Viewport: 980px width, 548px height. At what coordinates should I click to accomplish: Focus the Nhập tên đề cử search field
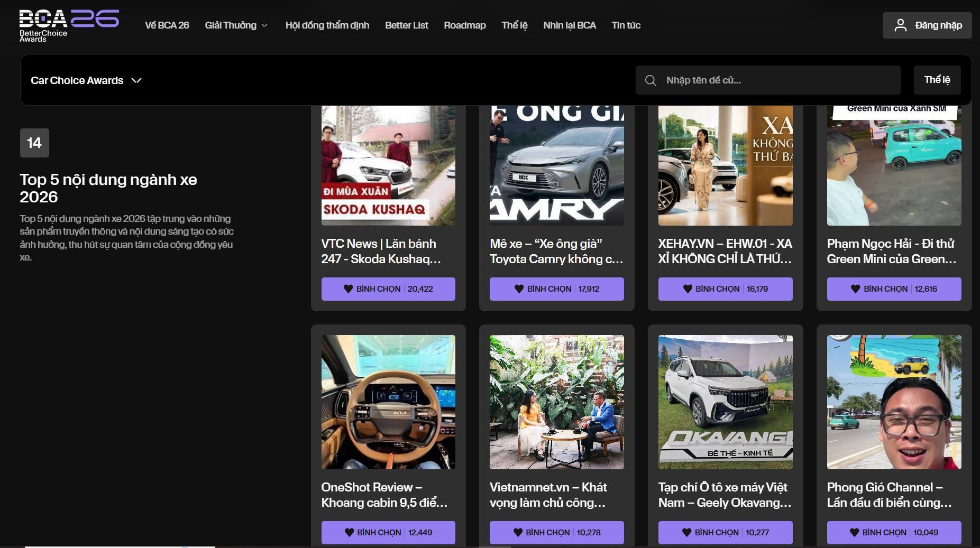(768, 80)
